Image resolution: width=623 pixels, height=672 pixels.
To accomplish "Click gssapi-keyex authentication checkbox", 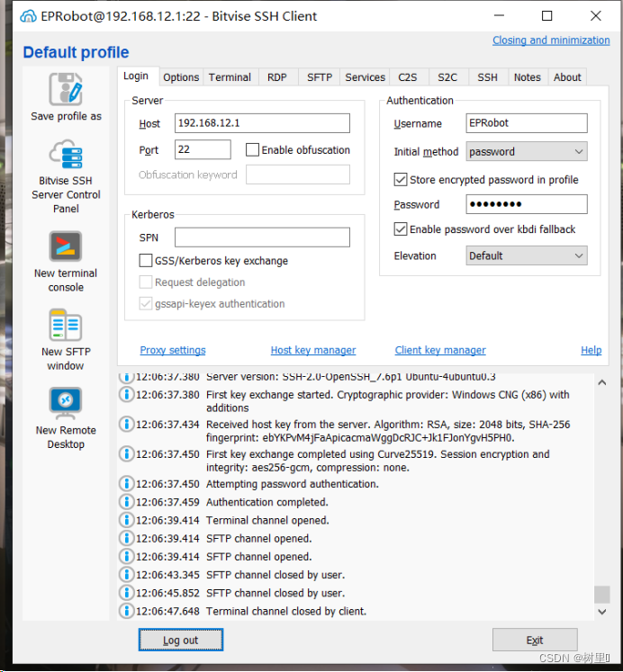I will click(146, 303).
